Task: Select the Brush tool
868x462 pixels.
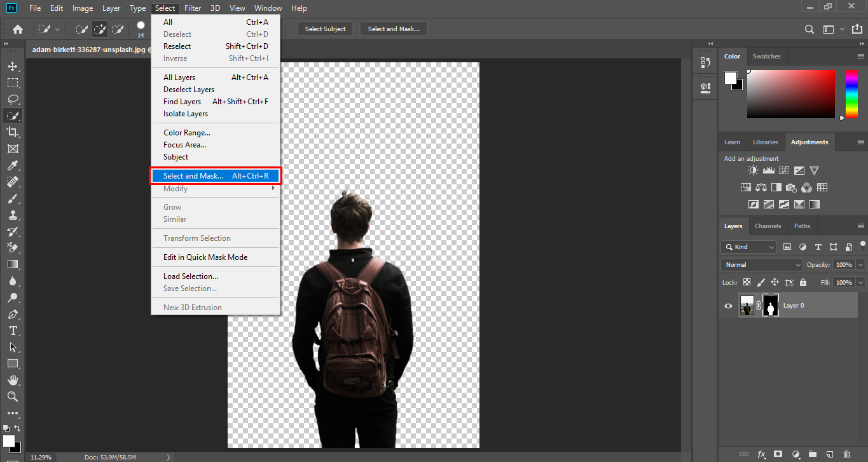Action: pyautogui.click(x=13, y=198)
